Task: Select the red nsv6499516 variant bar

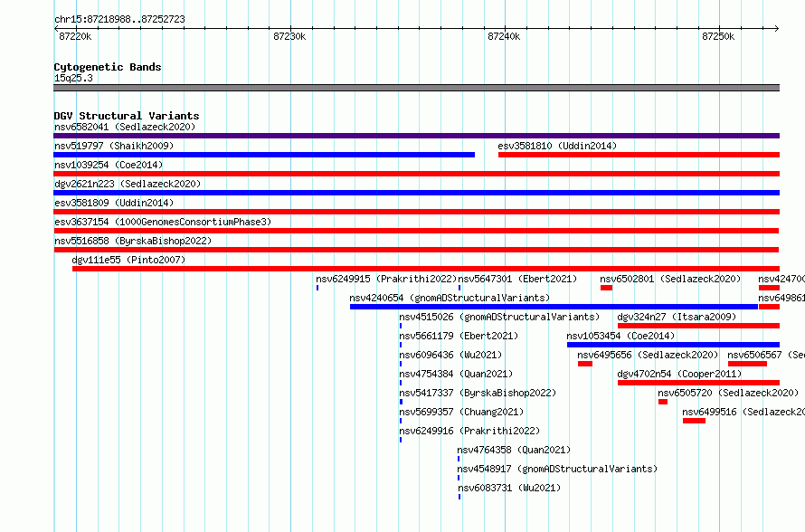Action: [x=694, y=421]
